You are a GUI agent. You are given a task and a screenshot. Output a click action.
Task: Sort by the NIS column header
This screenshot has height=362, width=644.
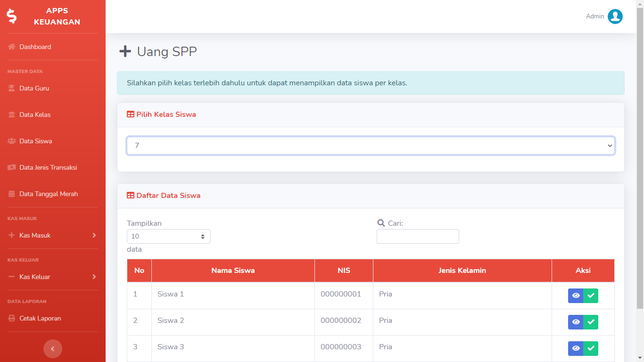point(344,271)
